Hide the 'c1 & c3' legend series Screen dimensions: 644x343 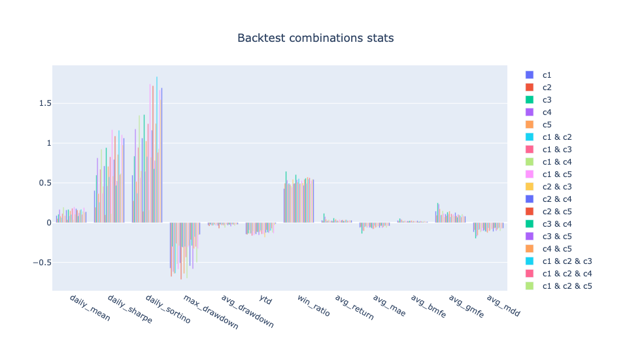pos(556,150)
